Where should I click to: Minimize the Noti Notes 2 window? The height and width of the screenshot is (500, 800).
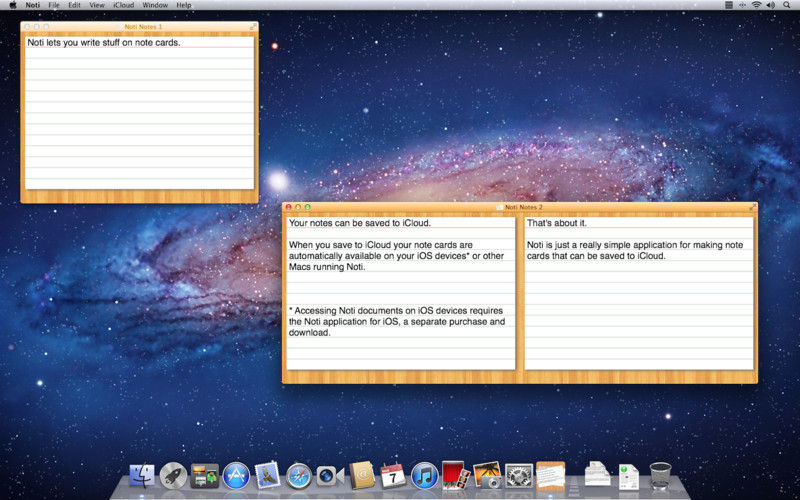298,207
